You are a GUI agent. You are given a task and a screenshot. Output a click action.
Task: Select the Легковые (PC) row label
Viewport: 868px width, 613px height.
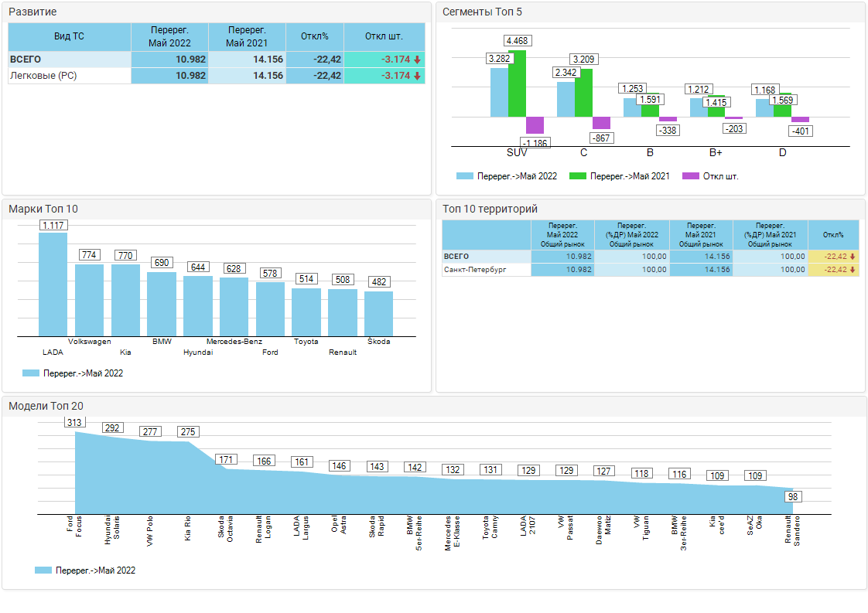pyautogui.click(x=43, y=76)
